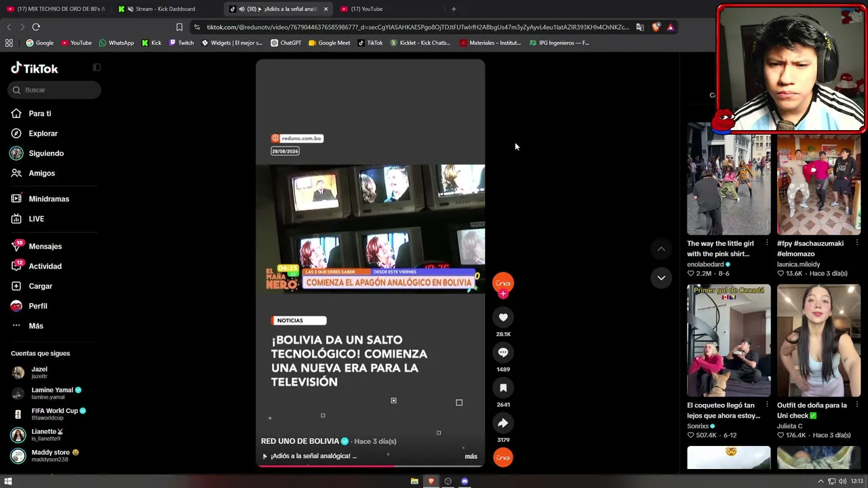Visit the enolabedard profile
Viewport: 868px width, 488px height.
705,264
